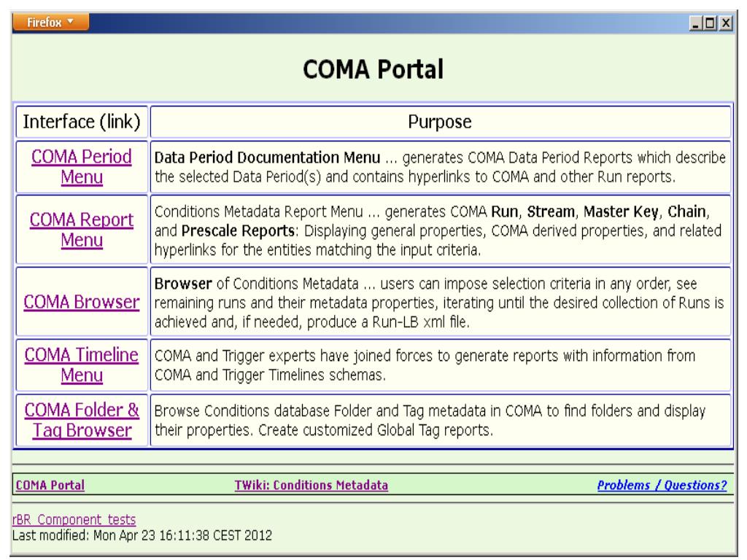Maximize the Firefox window
This screenshot has height=560, width=747.
point(711,23)
